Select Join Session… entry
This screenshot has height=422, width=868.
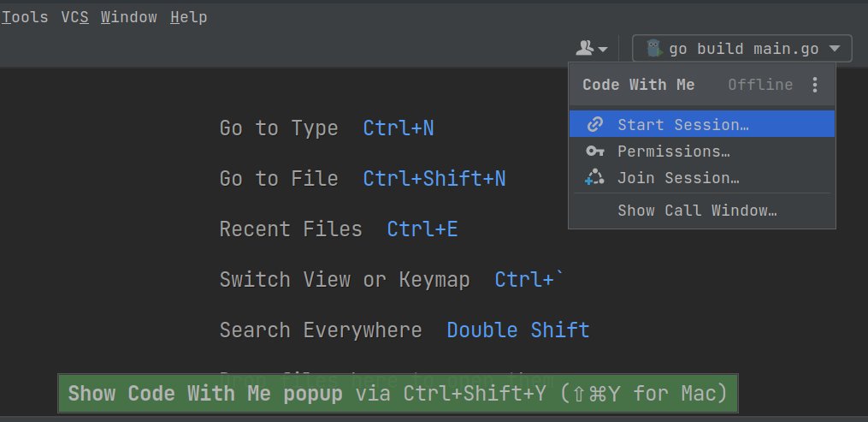click(x=702, y=178)
